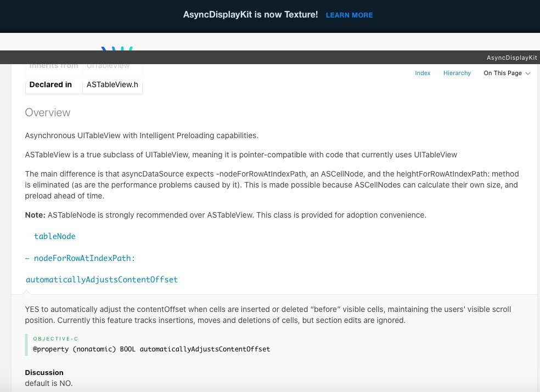This screenshot has width=540, height=392.
Task: Click the 'default is NO.' text
Action: point(48,383)
